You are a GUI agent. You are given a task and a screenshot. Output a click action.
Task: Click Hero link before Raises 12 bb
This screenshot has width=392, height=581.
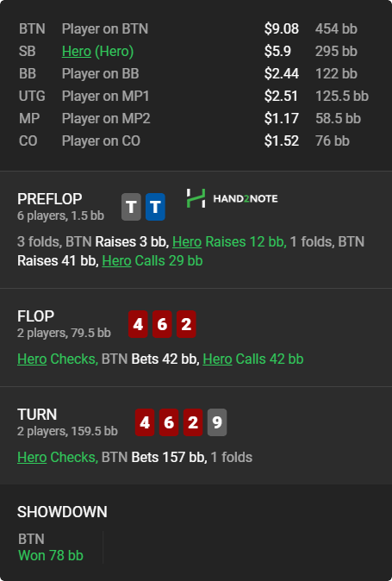click(x=187, y=241)
